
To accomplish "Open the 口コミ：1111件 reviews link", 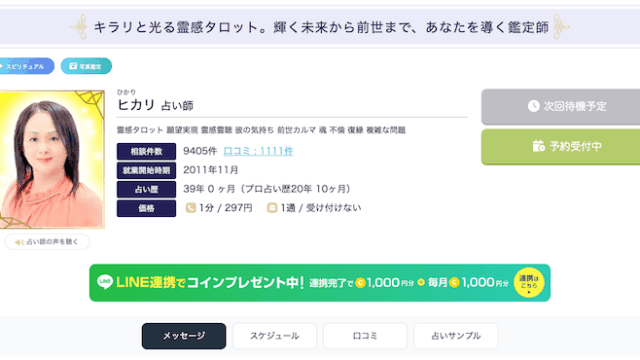I will pos(258,151).
